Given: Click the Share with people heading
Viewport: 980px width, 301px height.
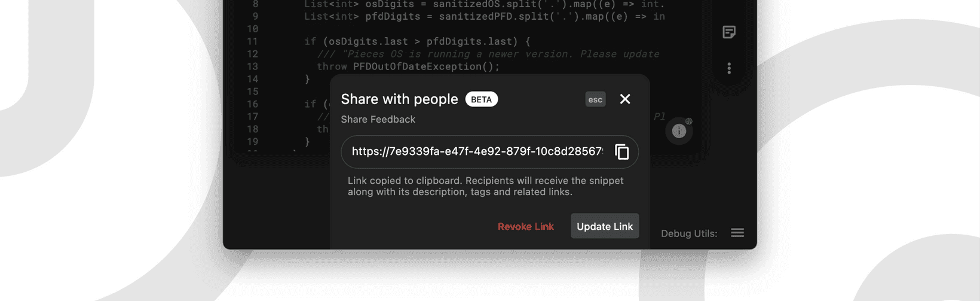Looking at the screenshot, I should [x=399, y=99].
